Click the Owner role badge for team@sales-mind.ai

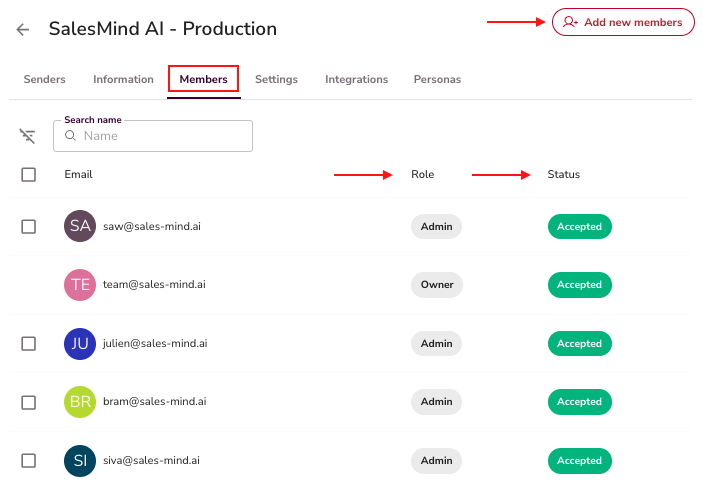pos(436,285)
